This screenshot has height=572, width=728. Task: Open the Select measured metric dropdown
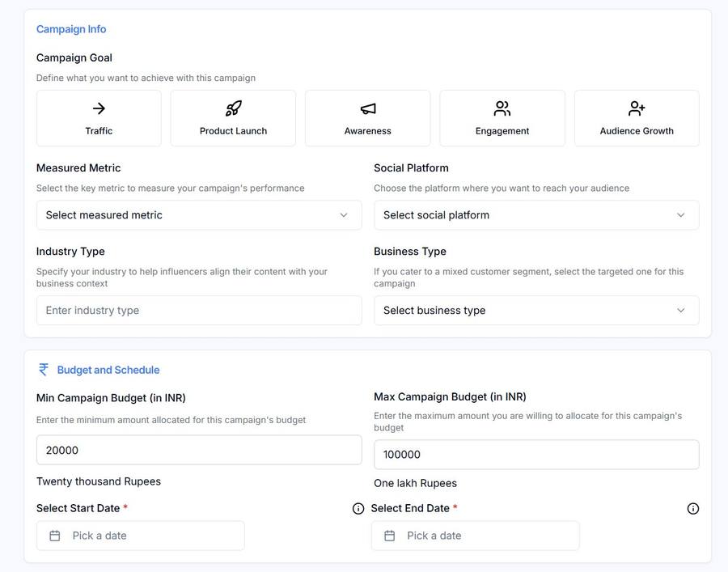(199, 215)
